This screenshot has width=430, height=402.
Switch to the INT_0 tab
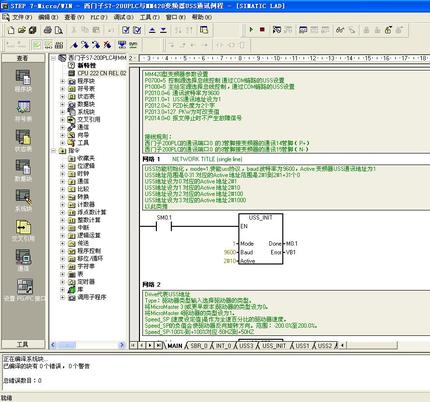(x=223, y=346)
